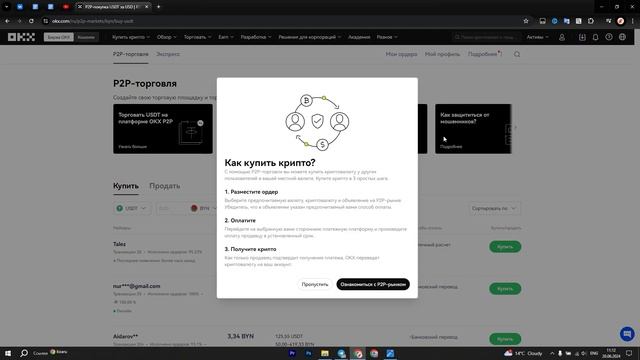Click the search magnifier beside Подробнее
Viewport: 640px width, 360px height.
point(517,54)
